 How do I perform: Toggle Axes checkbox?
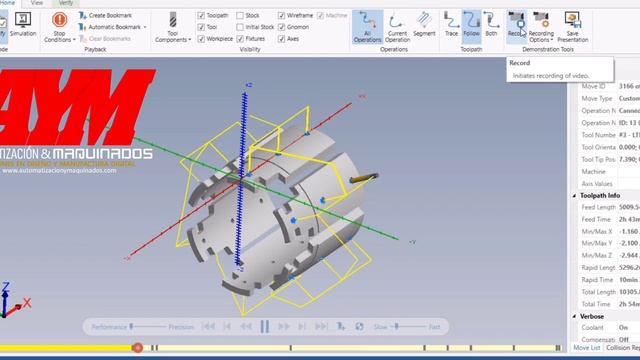[282, 39]
